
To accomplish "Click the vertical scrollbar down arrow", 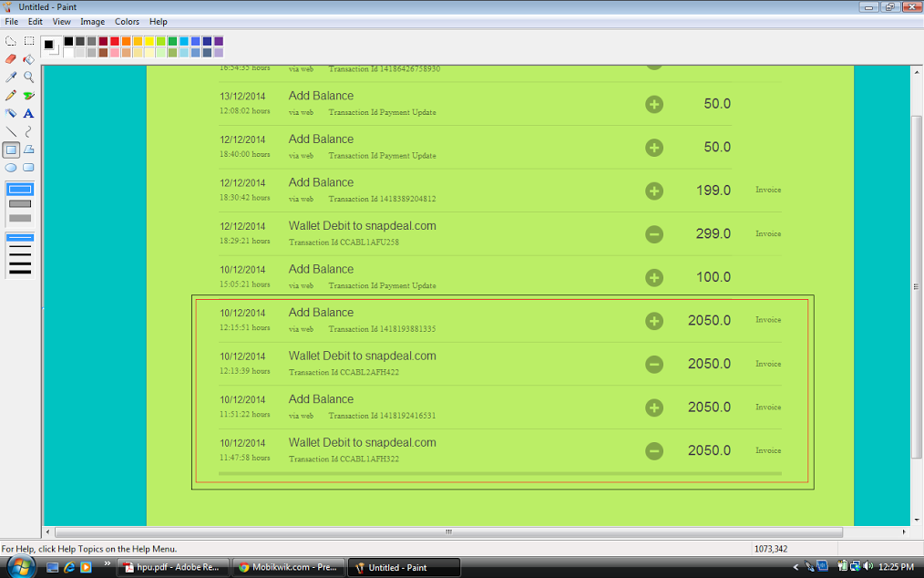I will (x=917, y=521).
